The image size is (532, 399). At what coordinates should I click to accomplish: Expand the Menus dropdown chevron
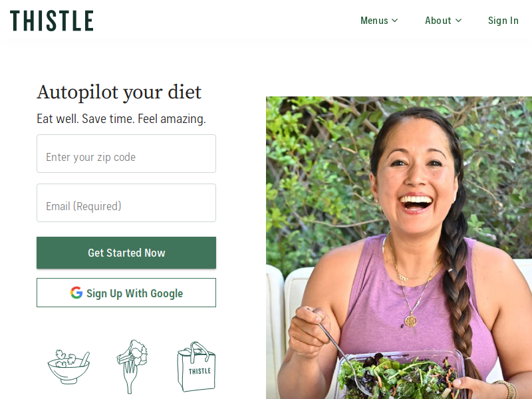pyautogui.click(x=394, y=21)
